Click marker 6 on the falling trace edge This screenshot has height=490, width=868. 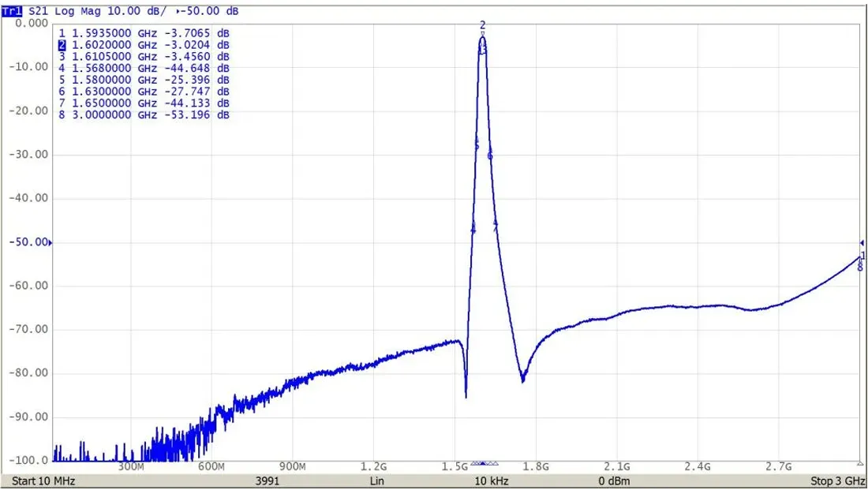pyautogui.click(x=490, y=156)
